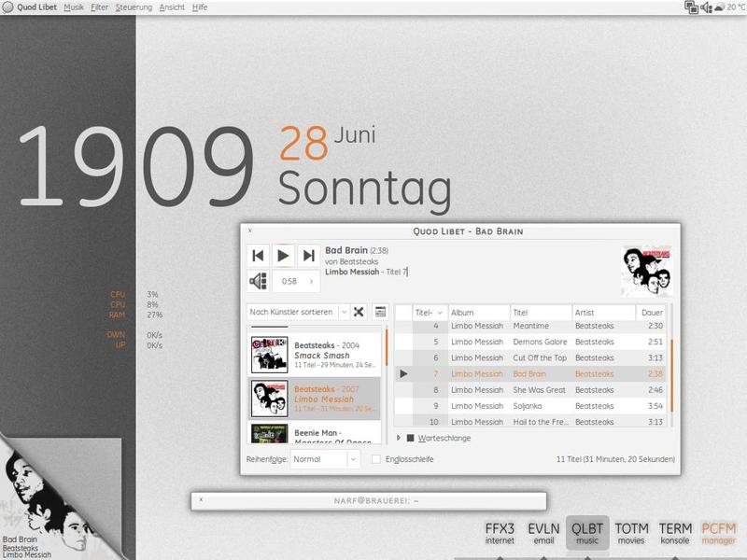The height and width of the screenshot is (560, 747).
Task: Click the album list vertical scrollbar
Action: [387, 385]
